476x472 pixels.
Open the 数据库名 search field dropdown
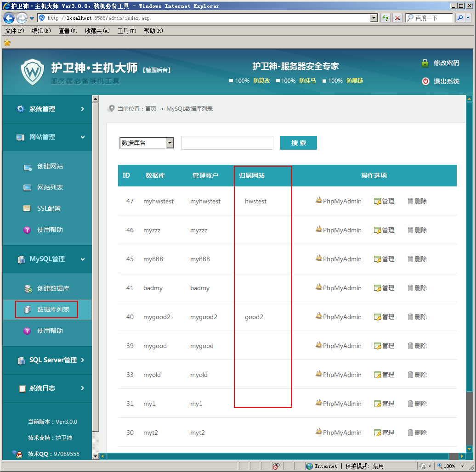pyautogui.click(x=170, y=143)
